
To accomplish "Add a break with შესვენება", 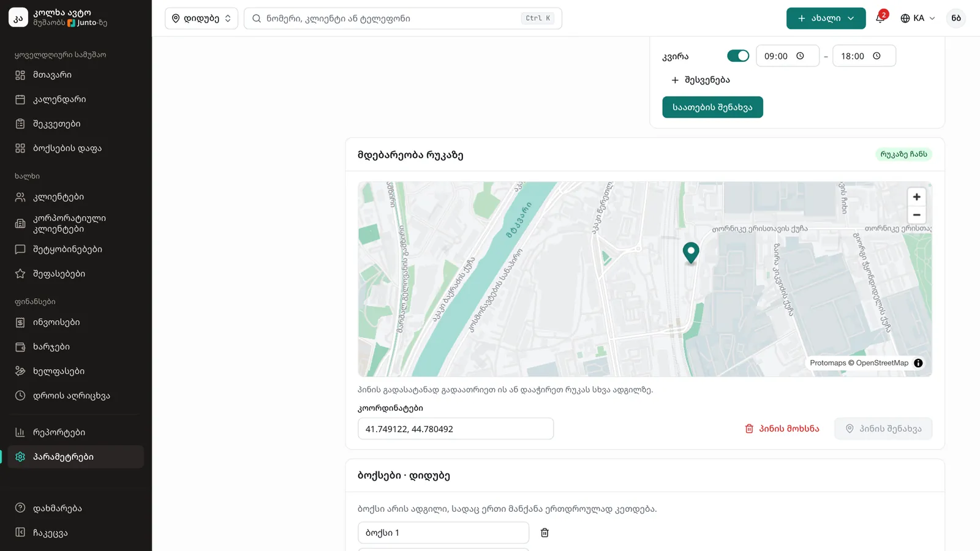I will tap(701, 80).
